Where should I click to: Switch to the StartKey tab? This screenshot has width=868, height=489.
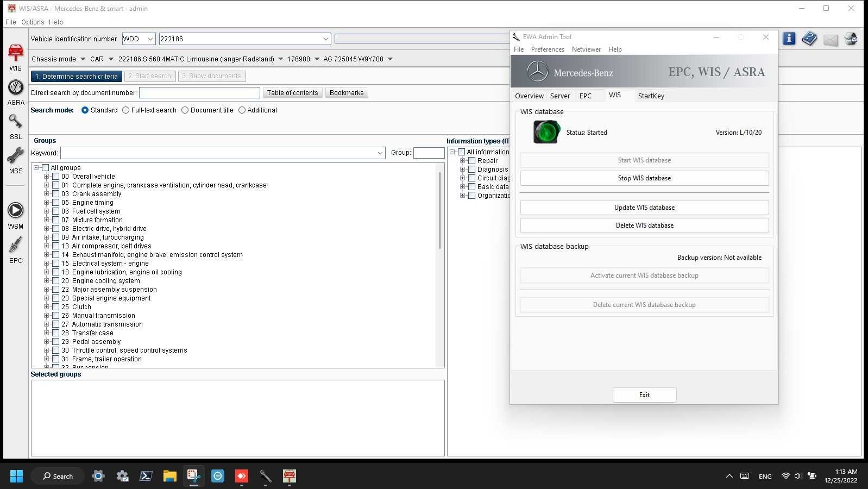(x=651, y=96)
